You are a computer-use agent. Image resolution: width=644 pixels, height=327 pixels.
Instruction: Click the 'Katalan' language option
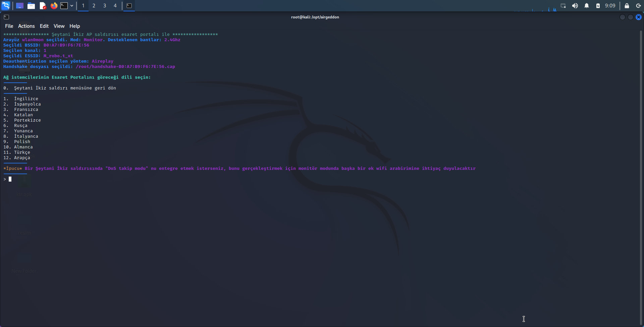[x=23, y=115]
